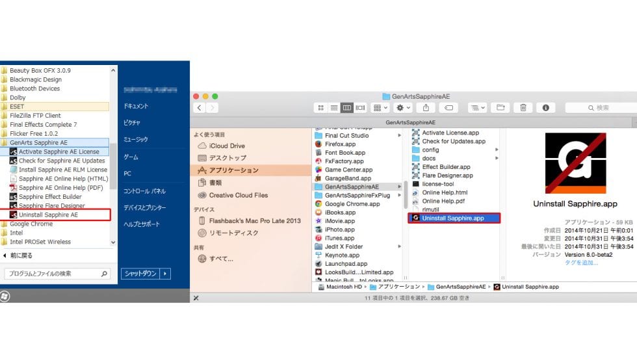This screenshot has height=364, width=637.
Task: Open shutdown options arrow next to シャットダウン
Action: tap(165, 274)
